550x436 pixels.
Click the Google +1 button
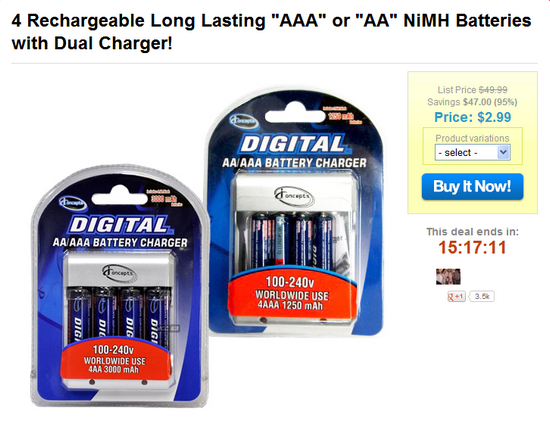pyautogui.click(x=456, y=296)
